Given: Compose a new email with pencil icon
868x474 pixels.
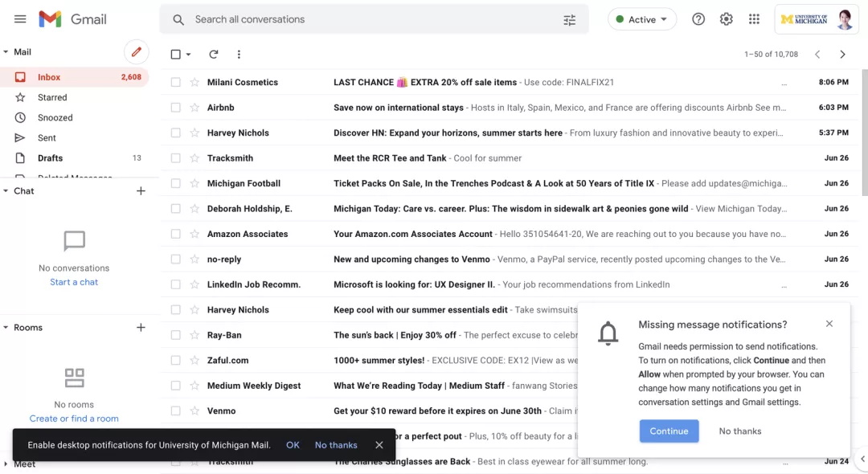Looking at the screenshot, I should 136,52.
